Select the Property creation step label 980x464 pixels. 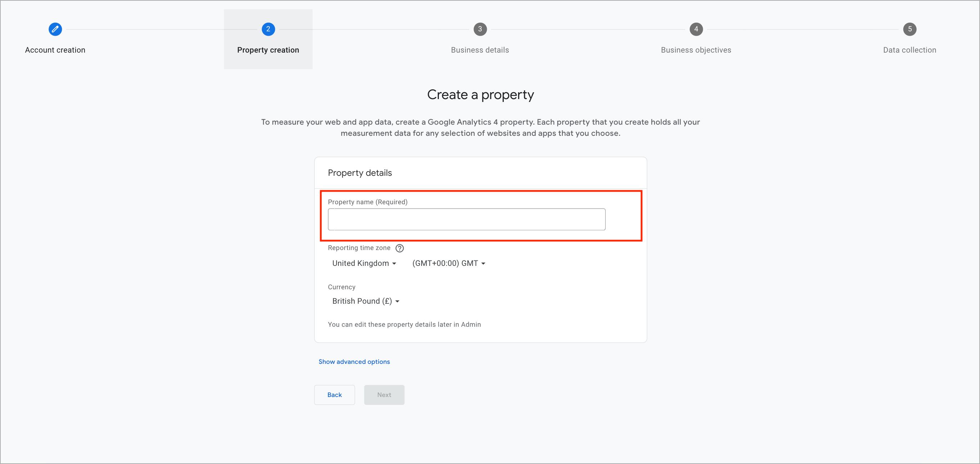[268, 50]
